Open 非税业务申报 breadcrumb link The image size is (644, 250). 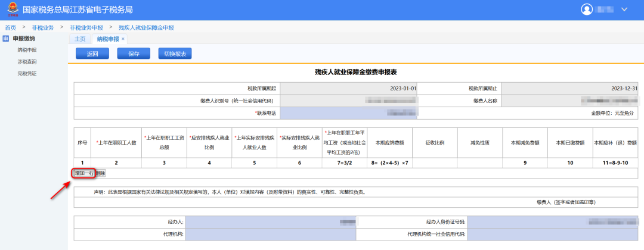tap(86, 28)
